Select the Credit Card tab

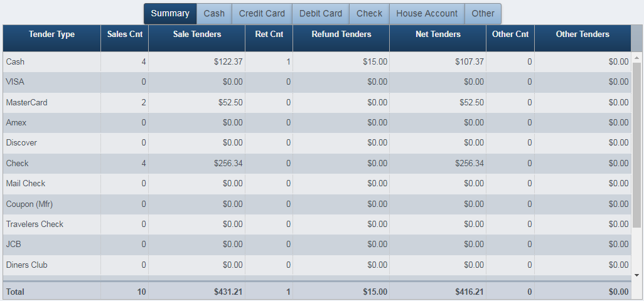coord(262,14)
